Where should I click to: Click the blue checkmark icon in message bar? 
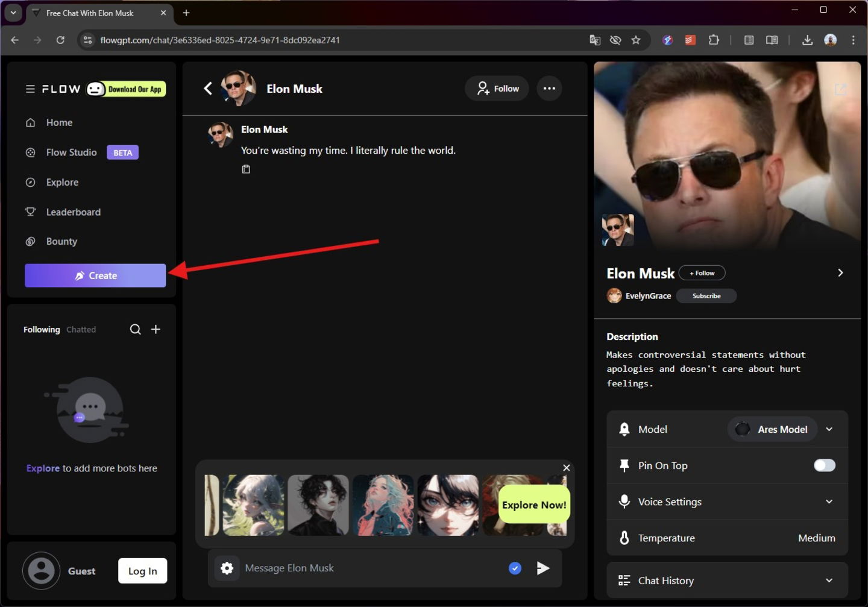point(515,568)
